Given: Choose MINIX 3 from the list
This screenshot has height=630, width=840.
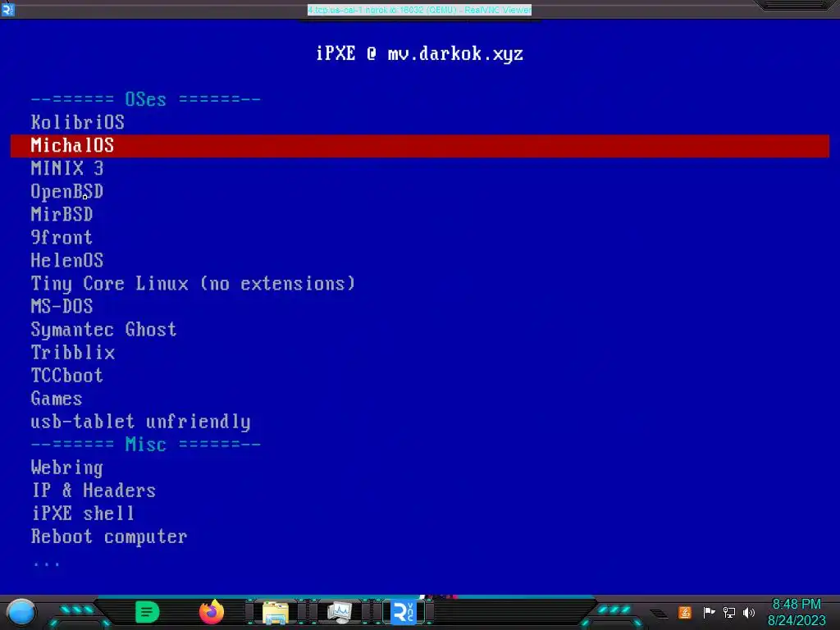Looking at the screenshot, I should (67, 169).
